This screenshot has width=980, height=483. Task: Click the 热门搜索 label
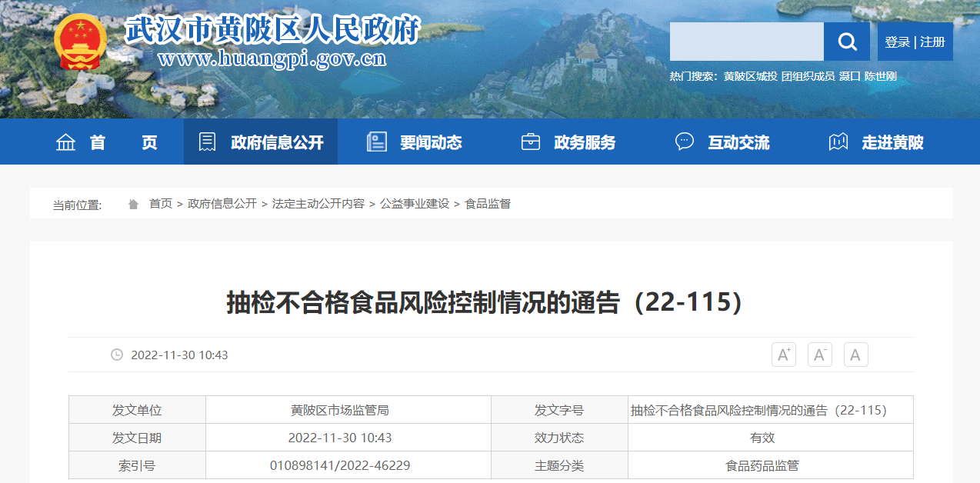[x=694, y=76]
